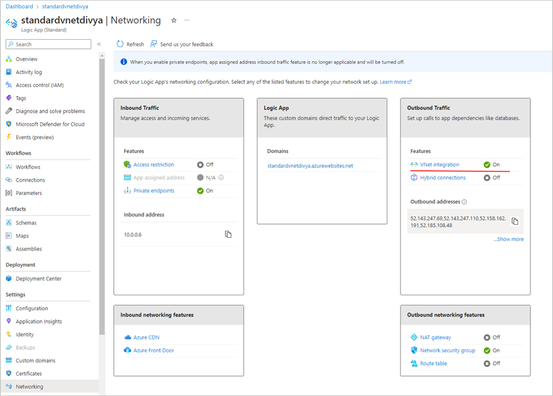Copy the outbound addresses list

515,221
